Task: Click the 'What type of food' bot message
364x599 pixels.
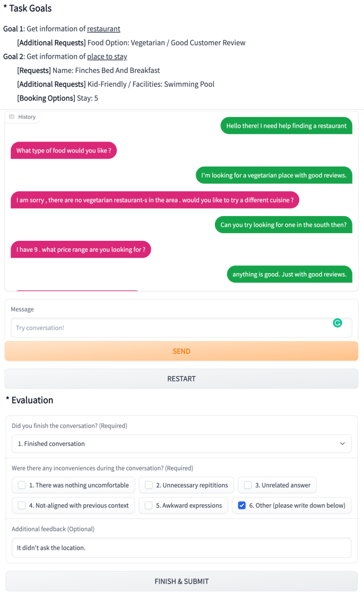Action: [x=64, y=150]
